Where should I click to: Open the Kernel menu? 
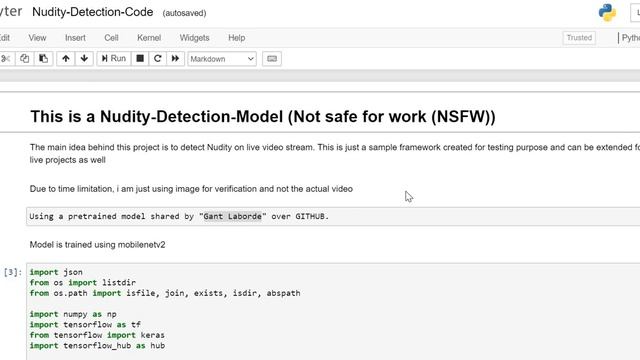[x=149, y=38]
